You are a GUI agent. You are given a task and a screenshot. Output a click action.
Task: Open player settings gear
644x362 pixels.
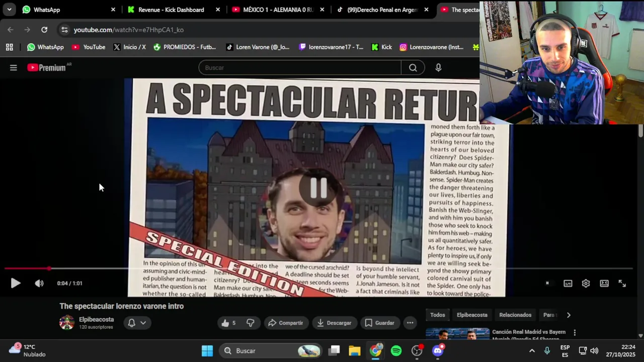[x=586, y=283]
